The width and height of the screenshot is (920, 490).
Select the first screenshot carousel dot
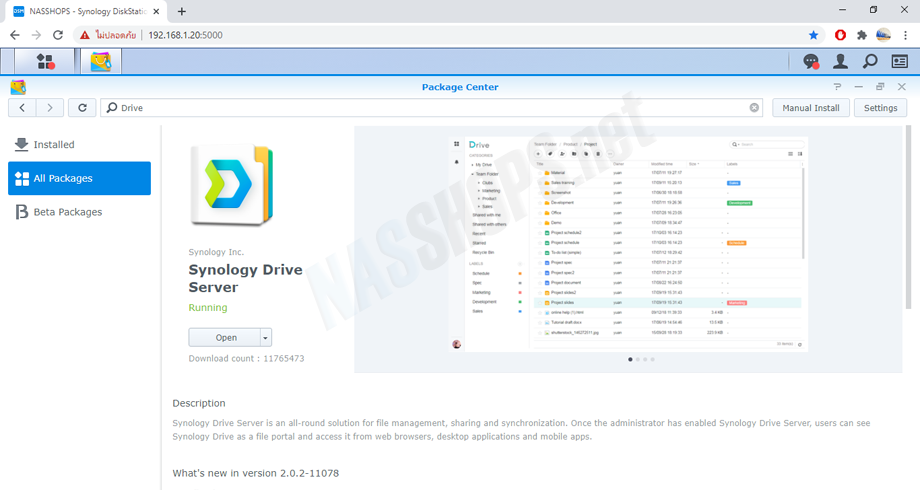[630, 359]
